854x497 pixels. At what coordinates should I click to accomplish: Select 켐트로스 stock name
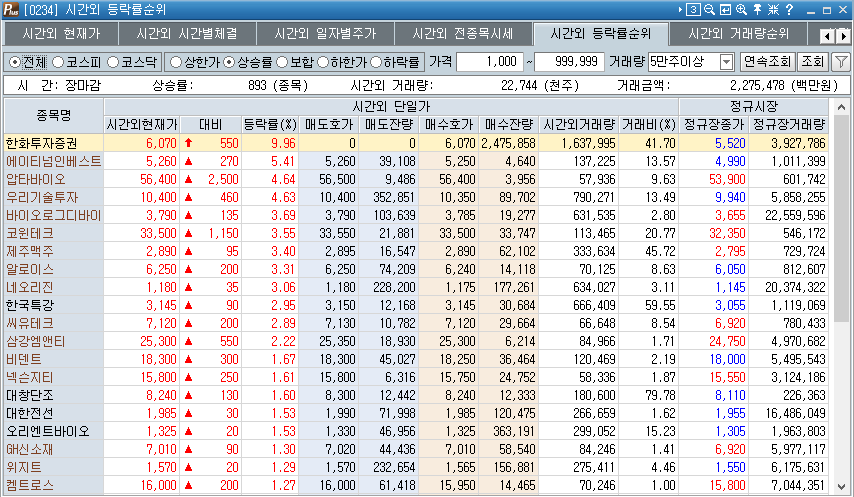pos(29,485)
